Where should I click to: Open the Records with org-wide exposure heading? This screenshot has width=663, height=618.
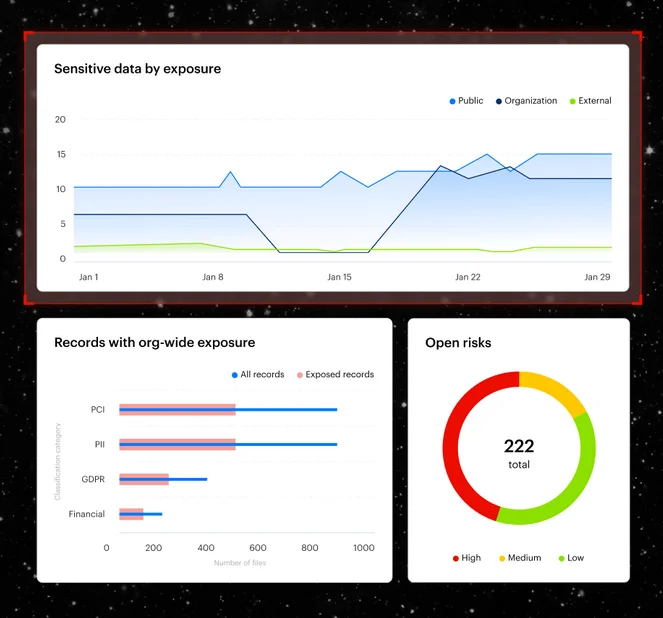(x=154, y=343)
